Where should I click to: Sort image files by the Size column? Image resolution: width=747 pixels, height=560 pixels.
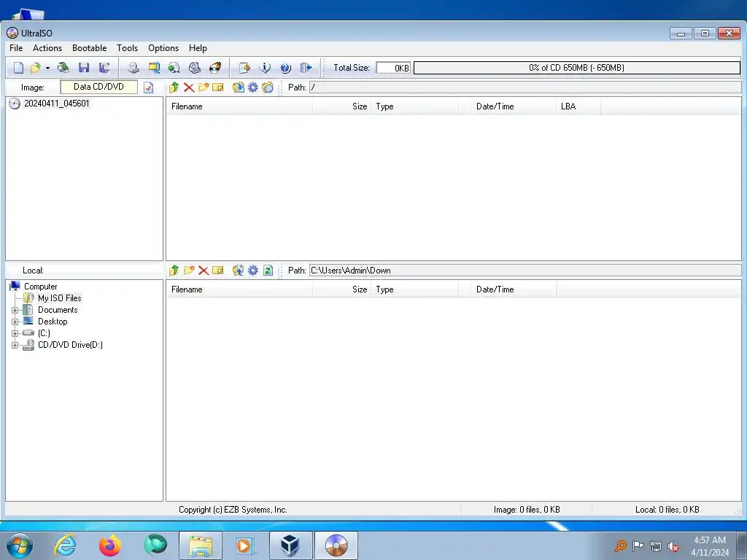(341, 106)
